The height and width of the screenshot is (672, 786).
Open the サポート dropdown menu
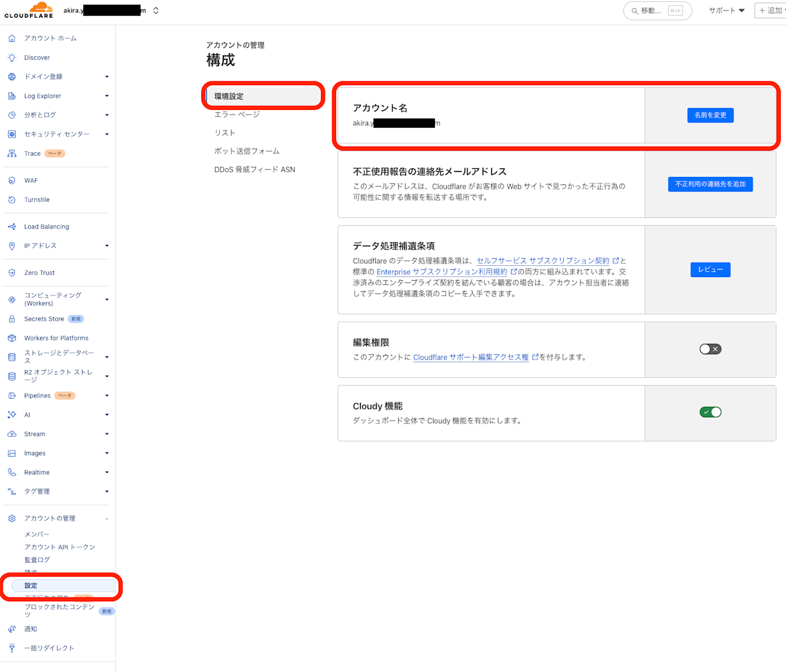tap(726, 10)
